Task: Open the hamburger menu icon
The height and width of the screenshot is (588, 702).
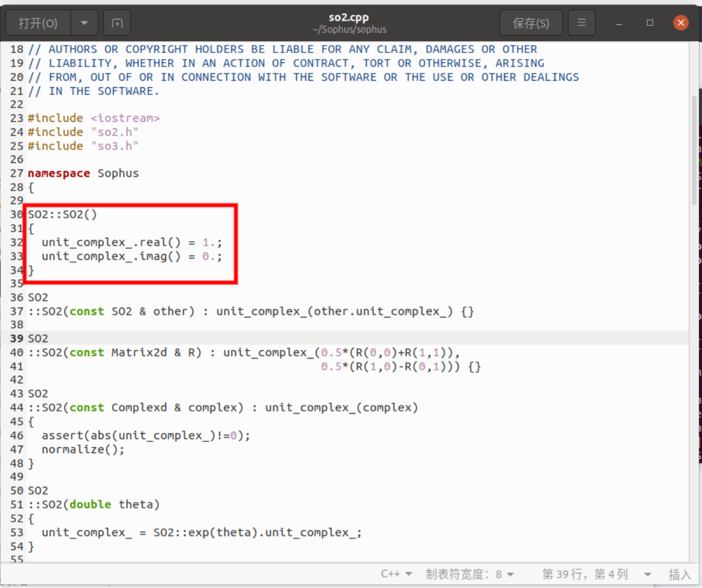Action: pyautogui.click(x=582, y=23)
